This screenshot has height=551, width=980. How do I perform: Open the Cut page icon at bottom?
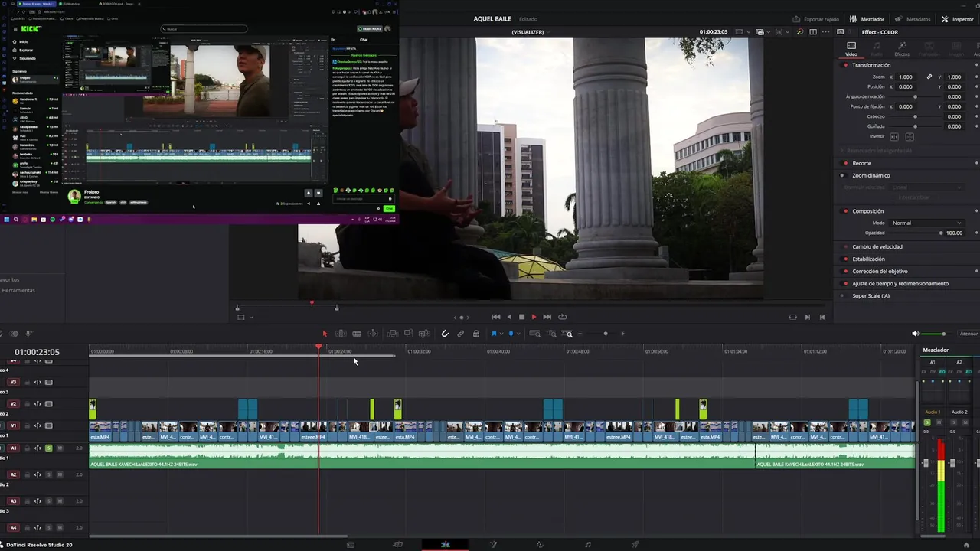[x=397, y=545]
